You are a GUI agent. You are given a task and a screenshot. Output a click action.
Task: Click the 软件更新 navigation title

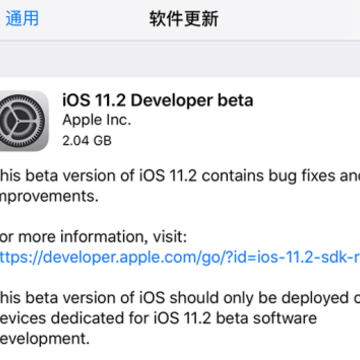(x=184, y=19)
